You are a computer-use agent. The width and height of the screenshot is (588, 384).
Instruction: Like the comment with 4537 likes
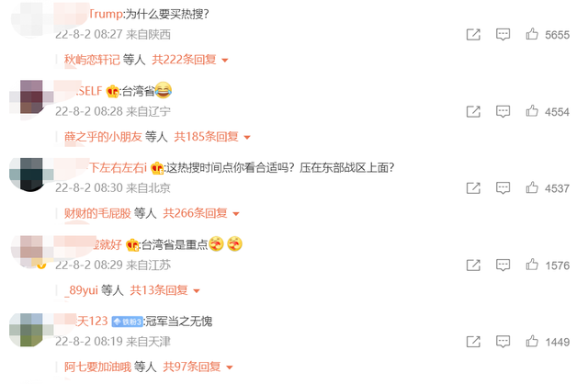tap(532, 187)
